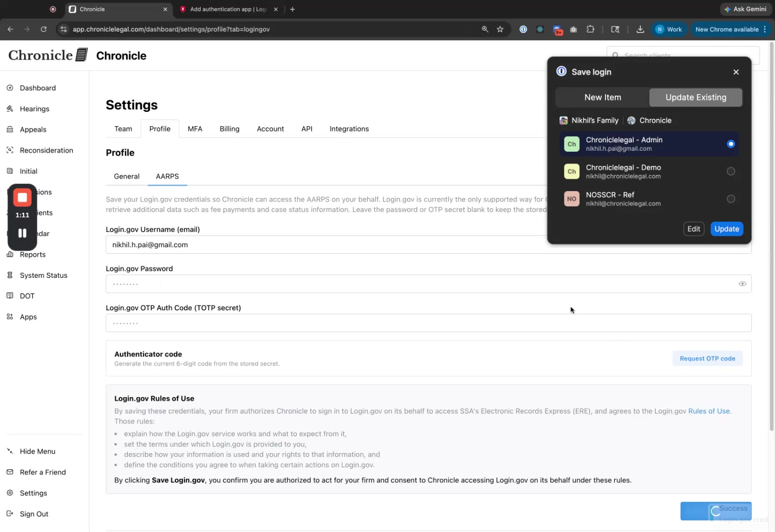Screen dimensions: 775x532
Task: Select the NOSSCR - Ref radio button
Action: [x=731, y=199]
